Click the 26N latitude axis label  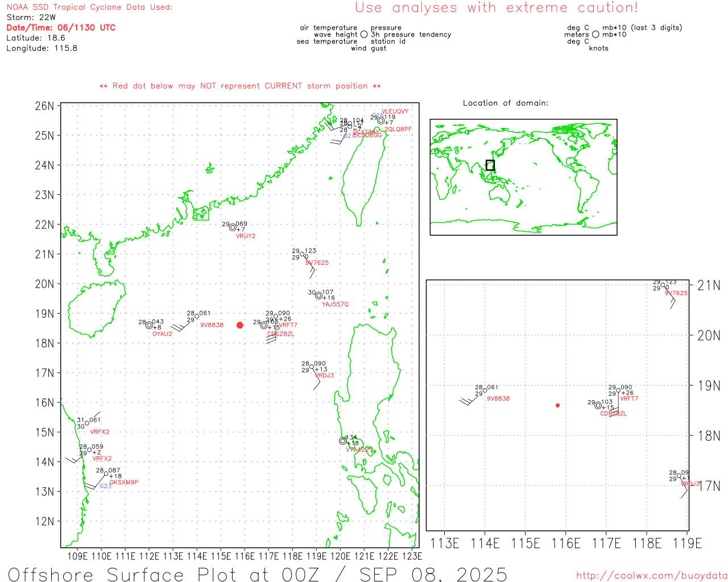[45, 106]
